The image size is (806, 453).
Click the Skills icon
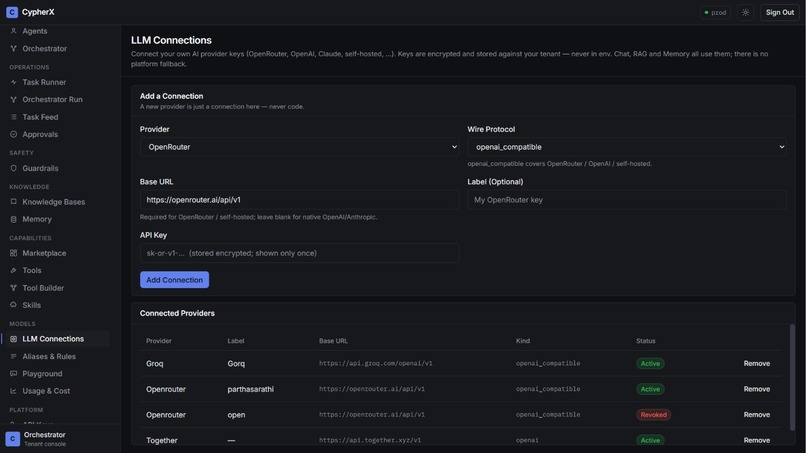[13, 305]
